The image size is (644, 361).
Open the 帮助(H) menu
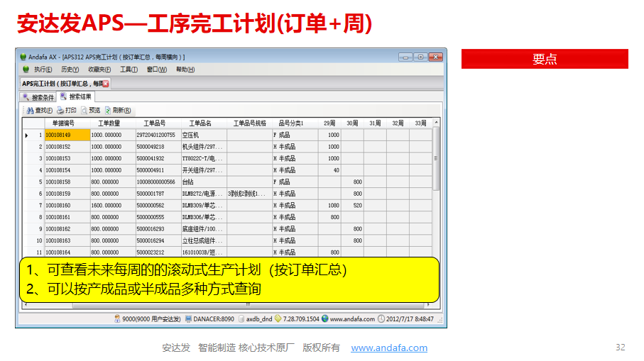pos(185,70)
